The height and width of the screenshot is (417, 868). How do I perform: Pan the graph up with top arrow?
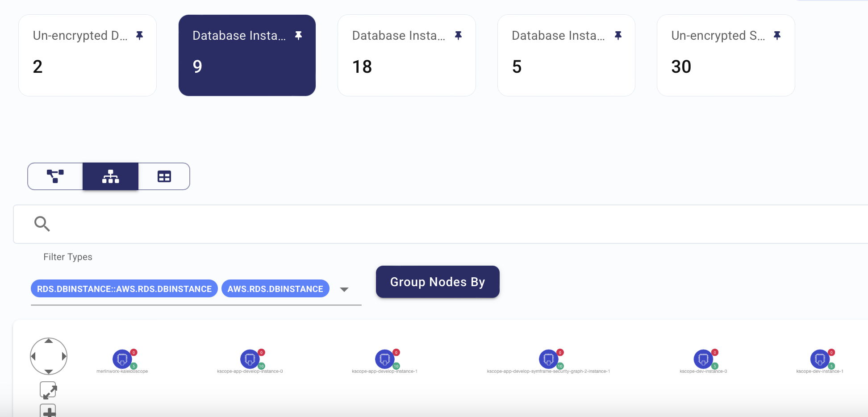(x=49, y=341)
